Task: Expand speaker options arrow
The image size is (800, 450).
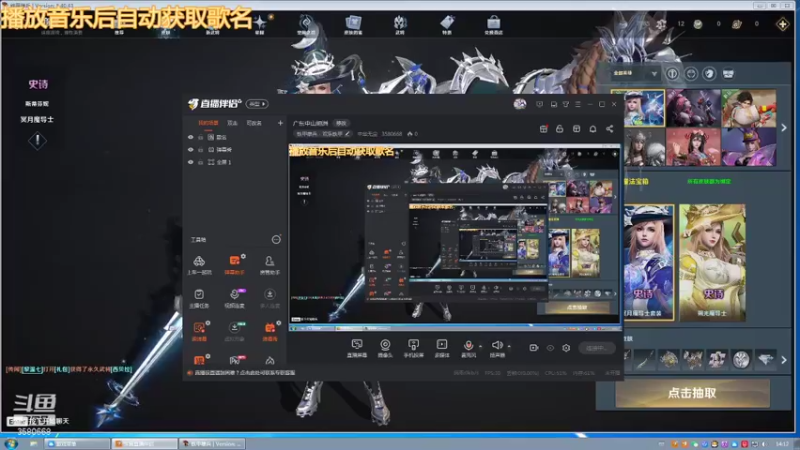Action: coord(509,346)
